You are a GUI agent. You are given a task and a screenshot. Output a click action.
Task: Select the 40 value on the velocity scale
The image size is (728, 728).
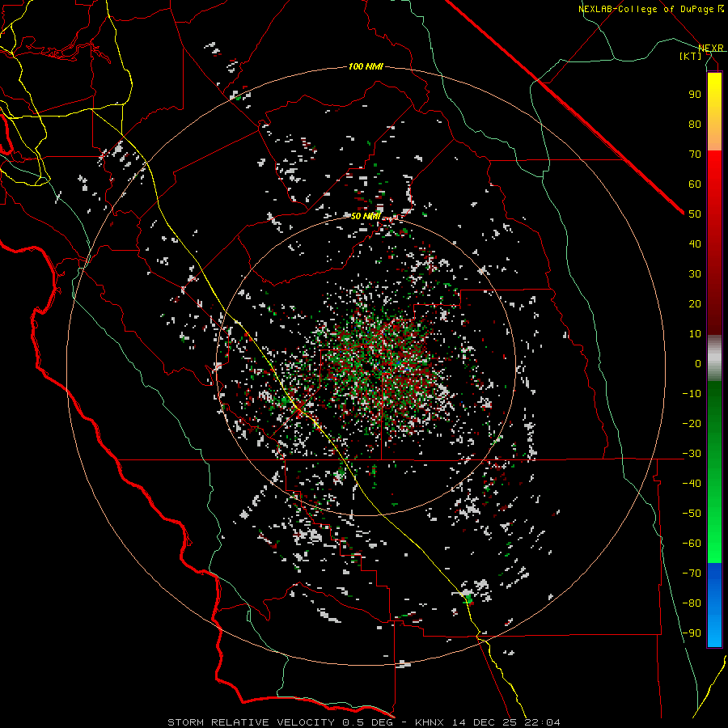point(695,244)
